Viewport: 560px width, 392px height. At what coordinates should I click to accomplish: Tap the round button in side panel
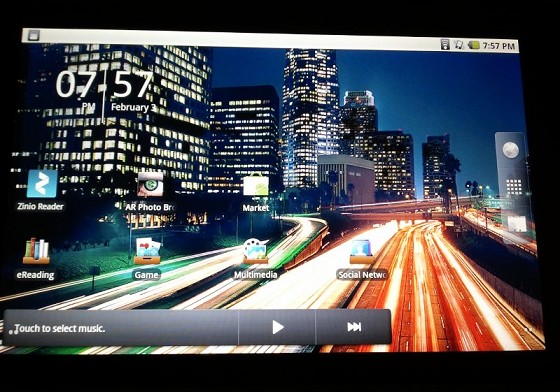click(x=510, y=150)
